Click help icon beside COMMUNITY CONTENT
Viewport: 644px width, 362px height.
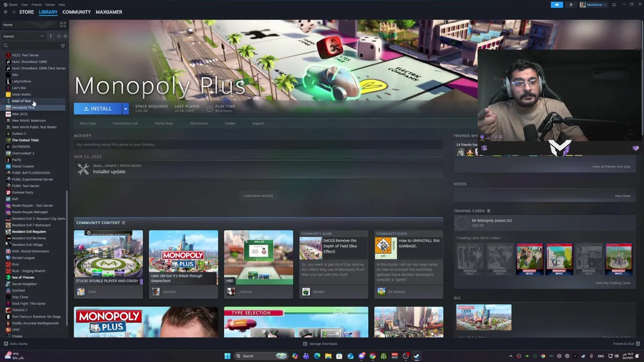pos(123,223)
